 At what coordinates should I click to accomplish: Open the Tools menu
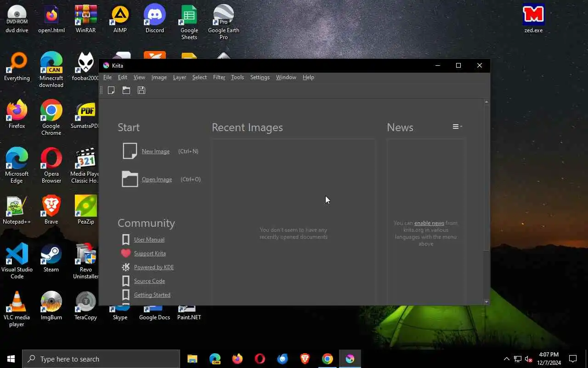pyautogui.click(x=237, y=77)
